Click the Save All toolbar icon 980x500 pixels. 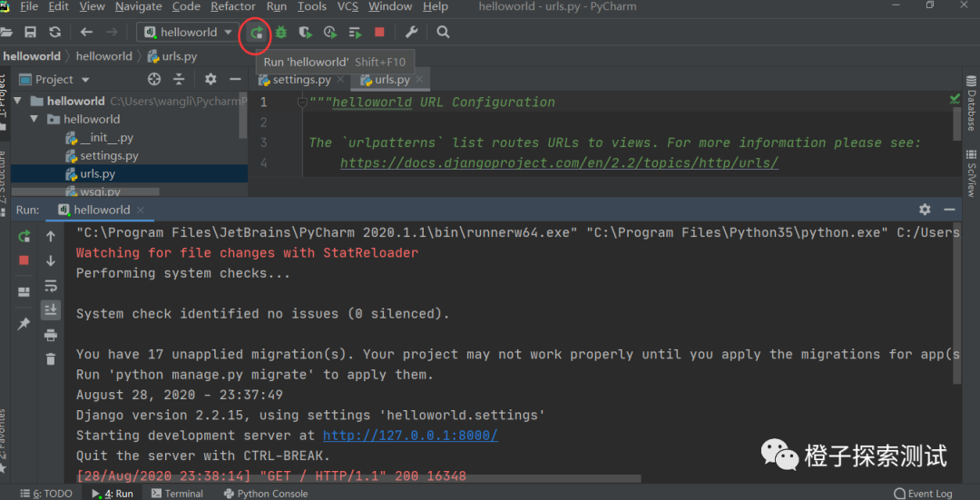tap(30, 32)
